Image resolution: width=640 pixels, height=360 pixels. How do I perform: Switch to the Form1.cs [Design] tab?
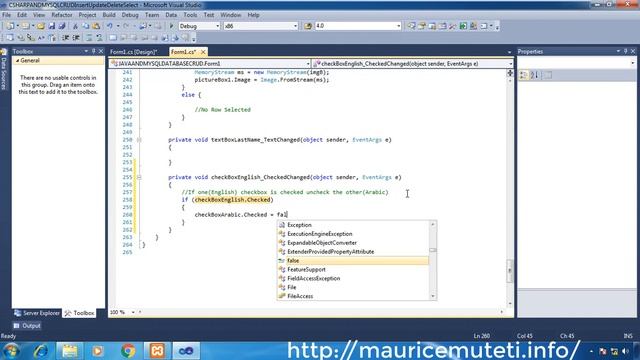coord(133,52)
